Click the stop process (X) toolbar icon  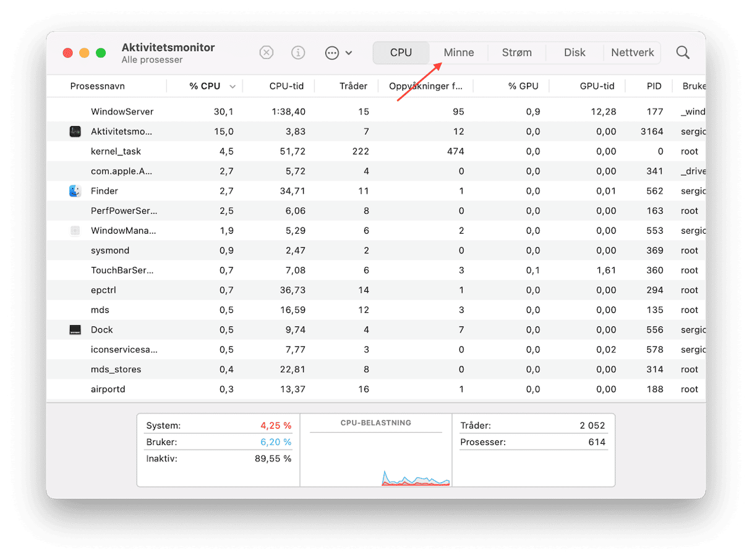coord(266,53)
